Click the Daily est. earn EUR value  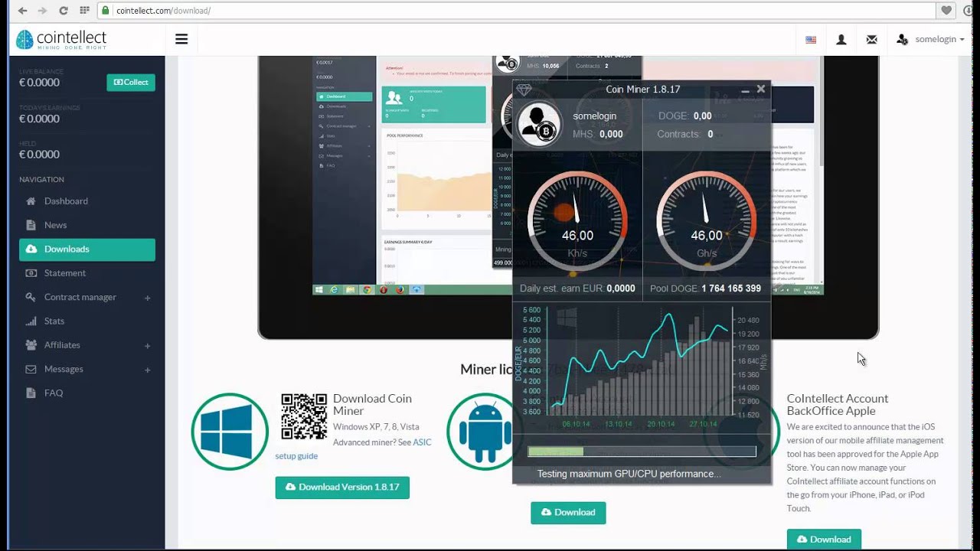coord(621,289)
